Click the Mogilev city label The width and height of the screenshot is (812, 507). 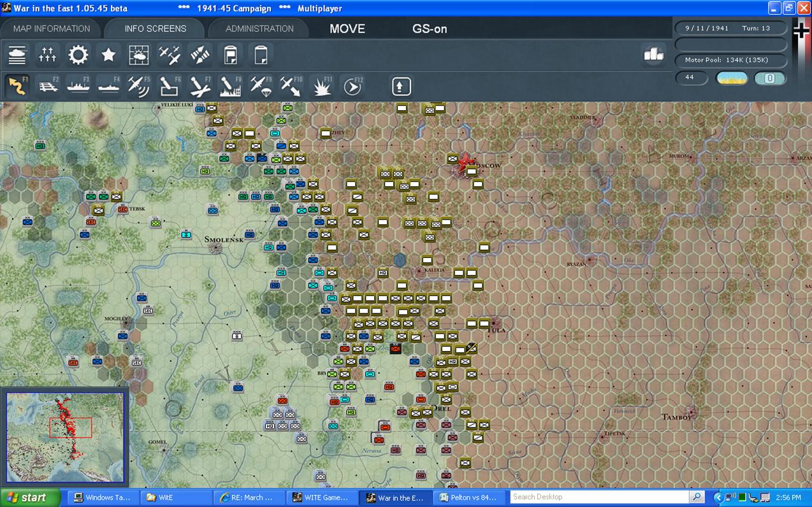point(117,318)
